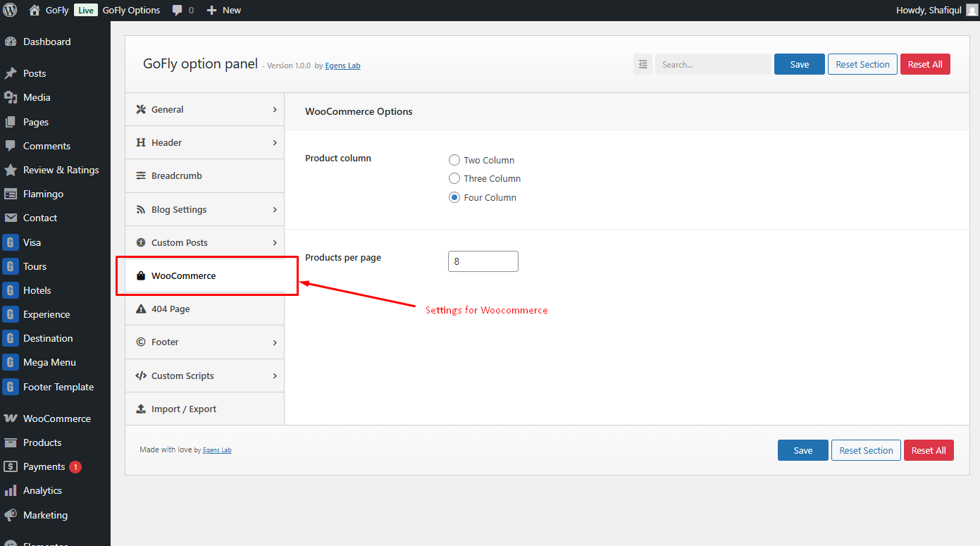Click the Media icon in admin sidebar
This screenshot has width=980, height=546.
pyautogui.click(x=11, y=97)
